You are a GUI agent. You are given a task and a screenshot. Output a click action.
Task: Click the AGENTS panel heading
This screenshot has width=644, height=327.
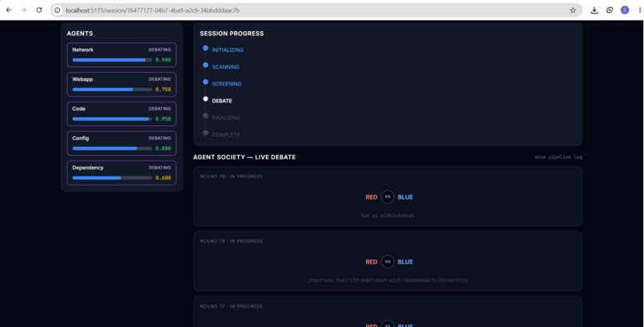point(80,34)
